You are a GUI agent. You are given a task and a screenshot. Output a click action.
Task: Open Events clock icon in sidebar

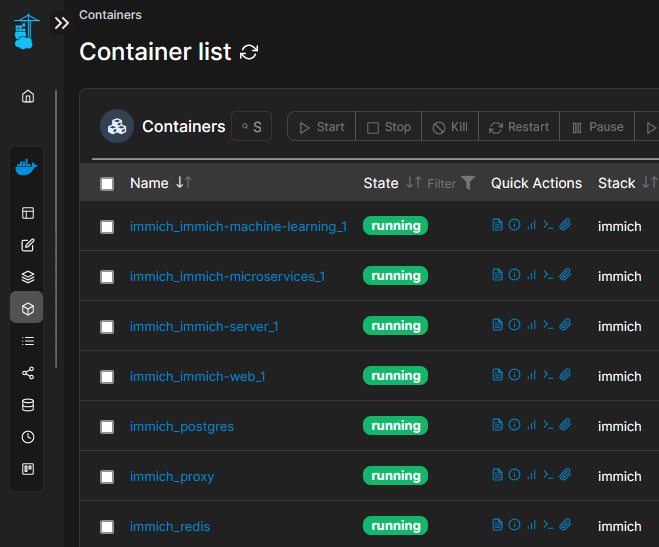click(x=28, y=437)
